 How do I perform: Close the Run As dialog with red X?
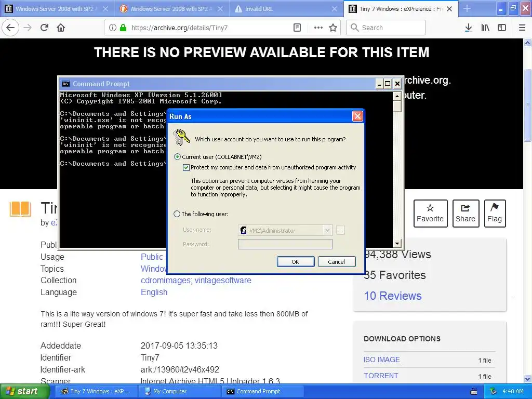(x=357, y=116)
